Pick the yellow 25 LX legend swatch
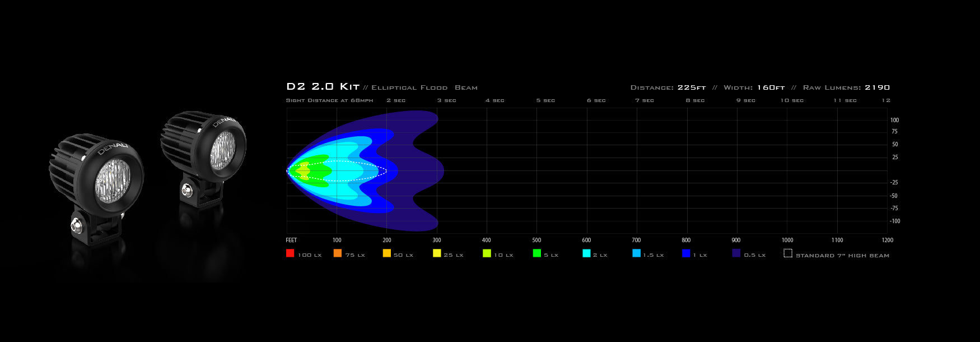This screenshot has width=980, height=342. pos(437,253)
